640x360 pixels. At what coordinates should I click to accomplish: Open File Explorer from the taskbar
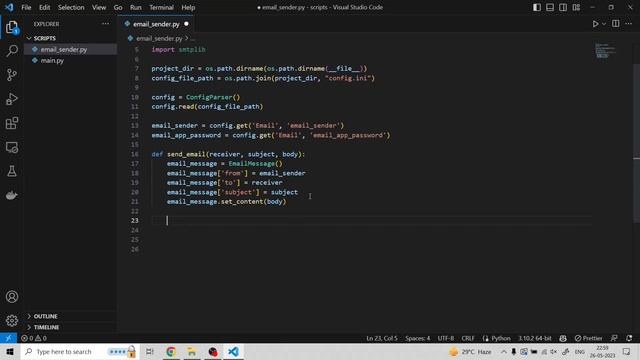[192, 351]
